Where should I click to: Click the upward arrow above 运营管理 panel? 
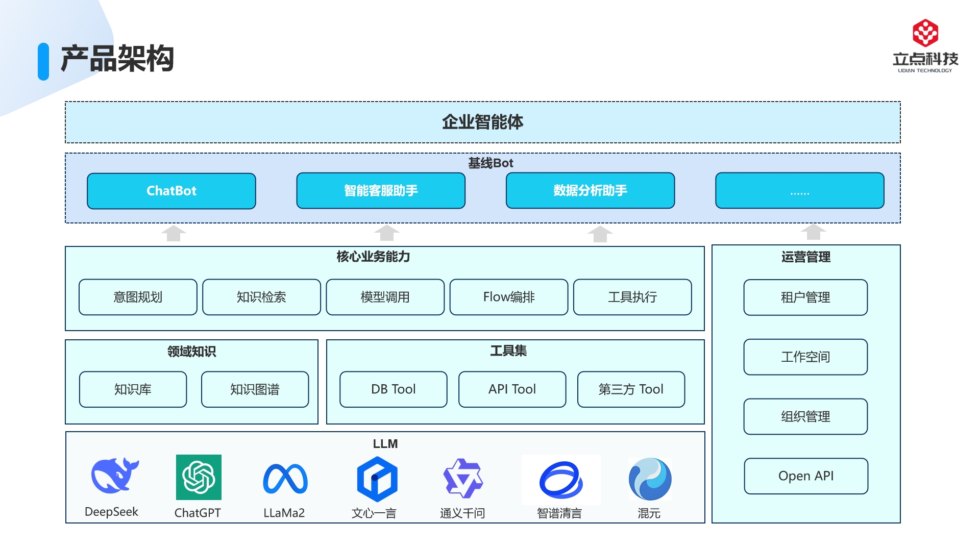813,232
